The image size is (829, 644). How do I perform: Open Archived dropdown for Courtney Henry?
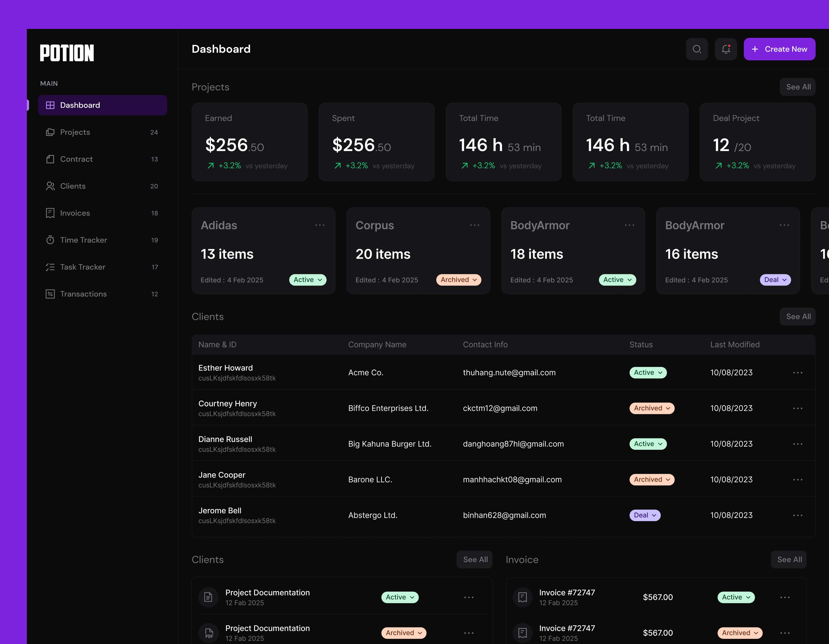pyautogui.click(x=651, y=408)
